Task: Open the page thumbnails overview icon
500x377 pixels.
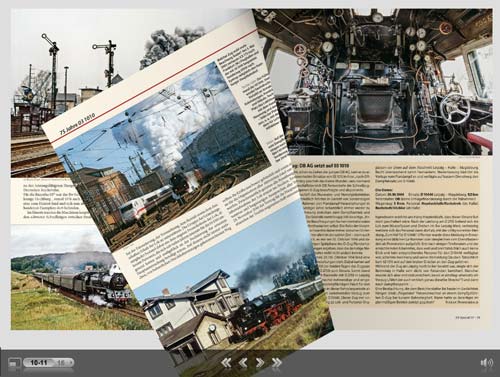Action: pyautogui.click(x=14, y=363)
